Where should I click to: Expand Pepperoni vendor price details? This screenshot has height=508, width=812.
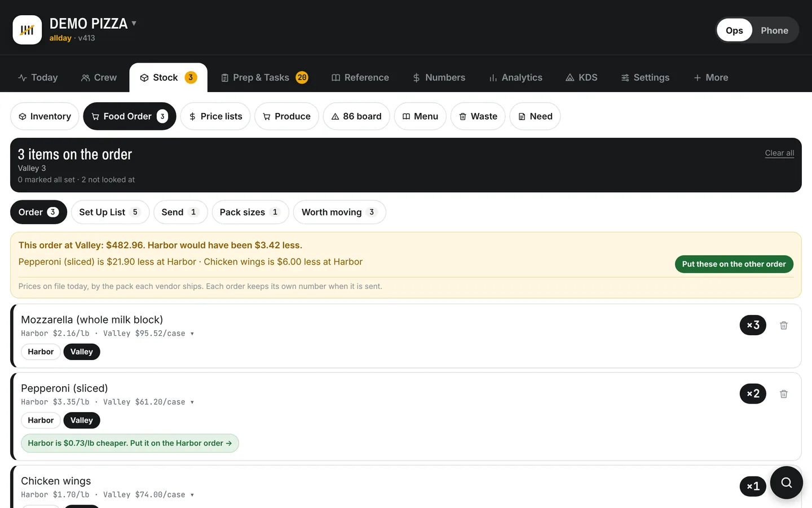[108, 402]
